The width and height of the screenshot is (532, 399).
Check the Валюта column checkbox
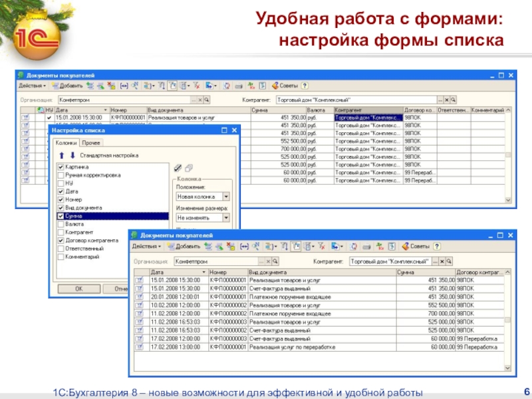pyautogui.click(x=61, y=224)
